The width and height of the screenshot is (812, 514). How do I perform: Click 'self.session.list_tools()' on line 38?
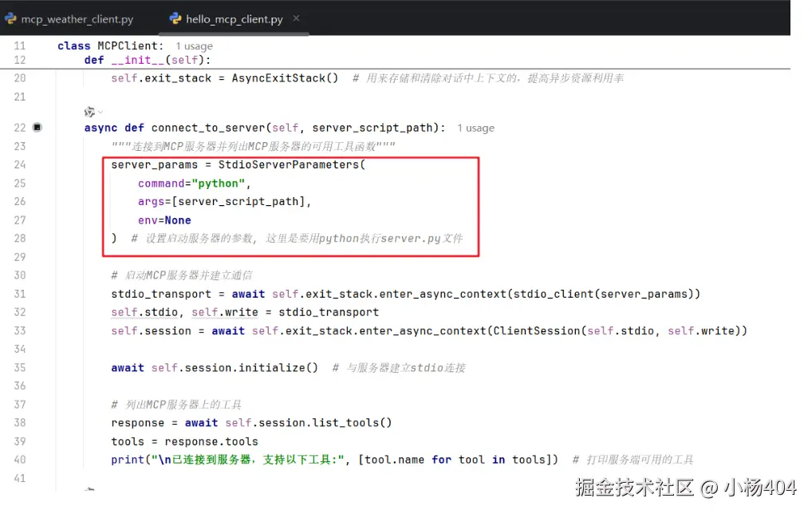point(309,423)
